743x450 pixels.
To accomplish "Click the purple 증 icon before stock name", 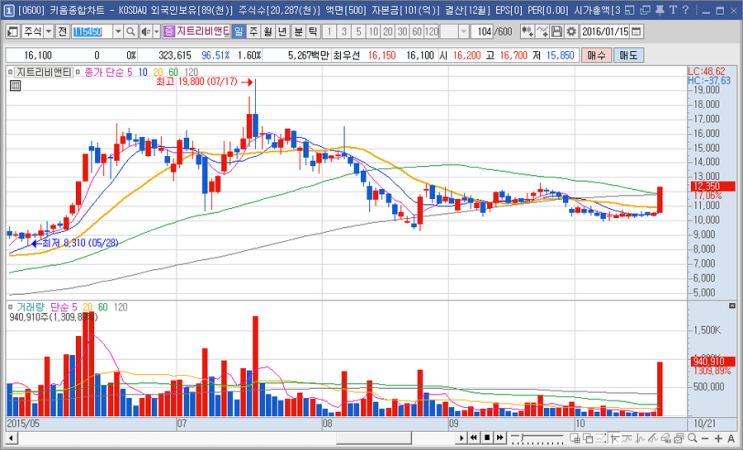I will [169, 32].
